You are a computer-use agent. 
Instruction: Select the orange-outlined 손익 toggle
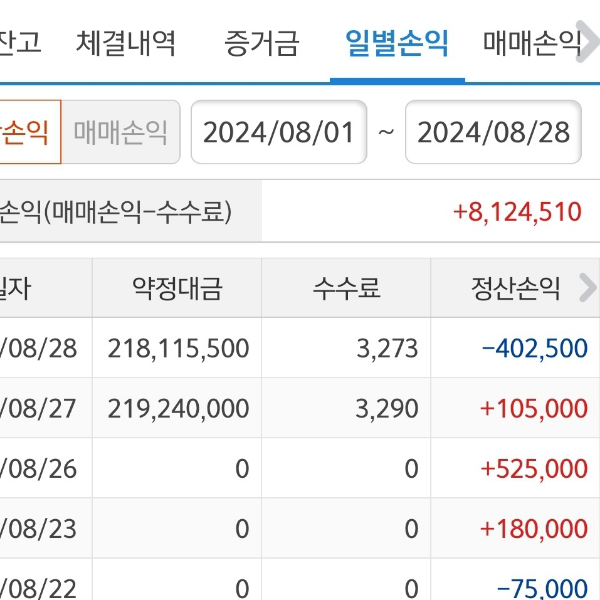pyautogui.click(x=28, y=132)
